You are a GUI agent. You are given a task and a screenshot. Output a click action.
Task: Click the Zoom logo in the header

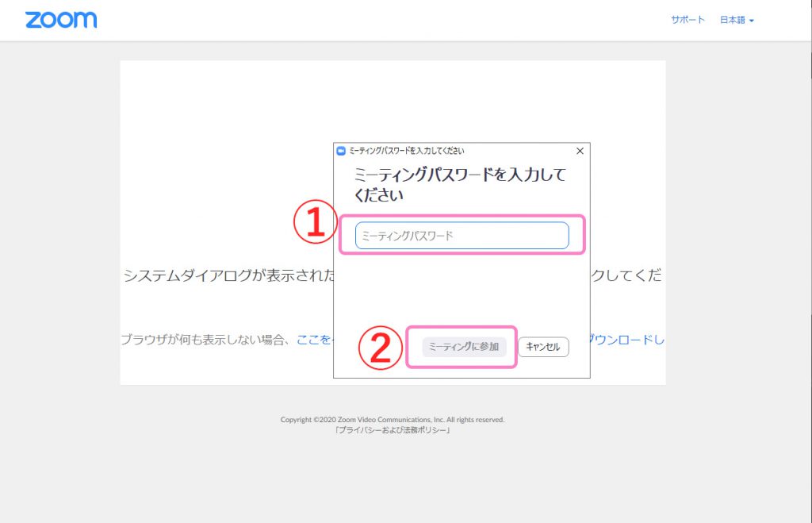pyautogui.click(x=61, y=20)
